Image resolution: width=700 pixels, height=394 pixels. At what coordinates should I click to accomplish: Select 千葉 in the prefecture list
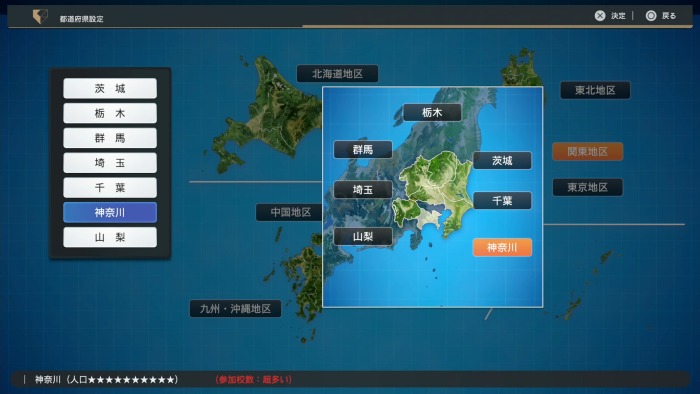tap(110, 187)
